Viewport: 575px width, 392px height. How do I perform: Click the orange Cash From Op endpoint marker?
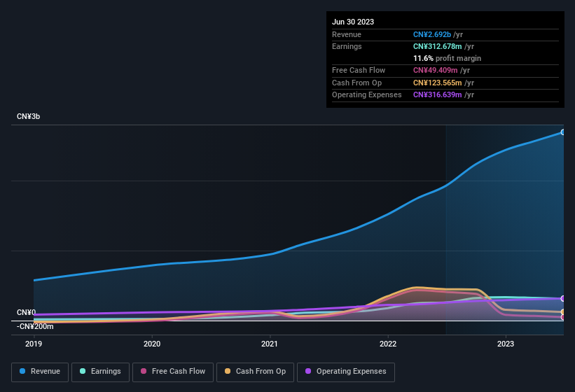pyautogui.click(x=563, y=312)
